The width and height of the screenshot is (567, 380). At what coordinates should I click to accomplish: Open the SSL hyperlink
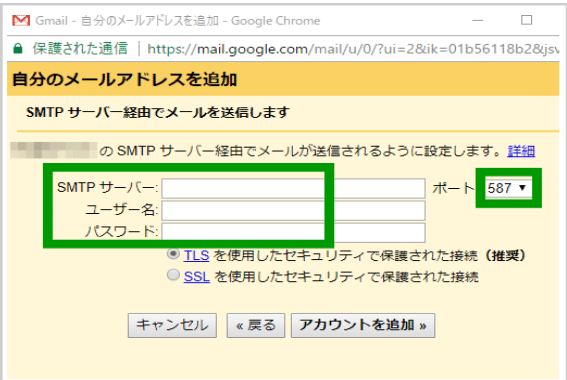pyautogui.click(x=196, y=277)
